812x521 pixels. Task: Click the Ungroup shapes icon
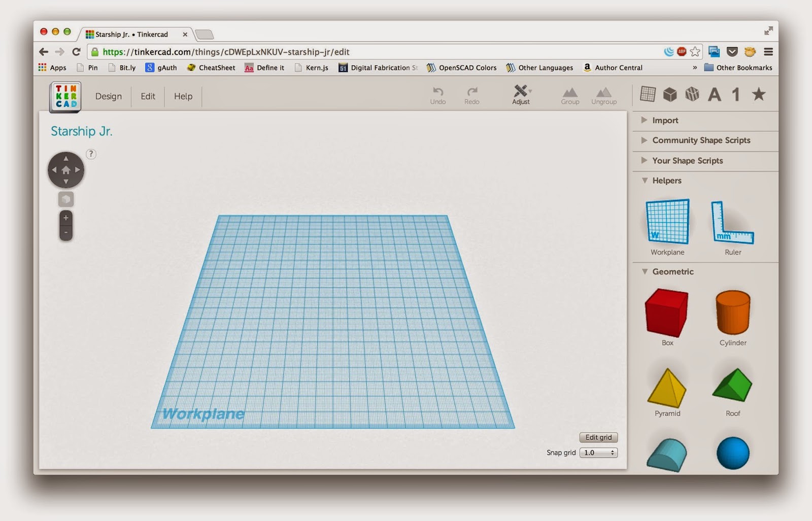604,96
